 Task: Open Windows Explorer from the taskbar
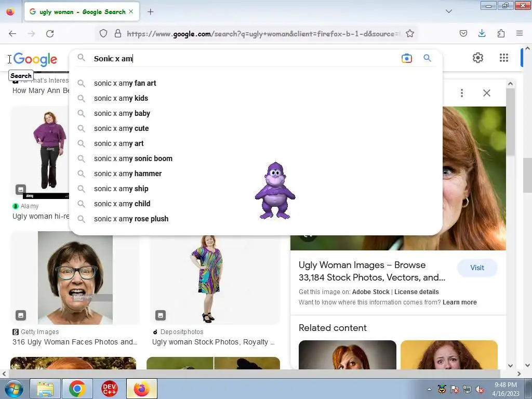(x=45, y=389)
